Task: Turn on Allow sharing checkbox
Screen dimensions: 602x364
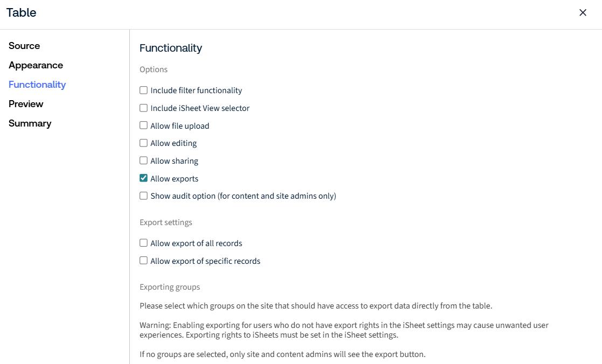Action: pyautogui.click(x=143, y=160)
